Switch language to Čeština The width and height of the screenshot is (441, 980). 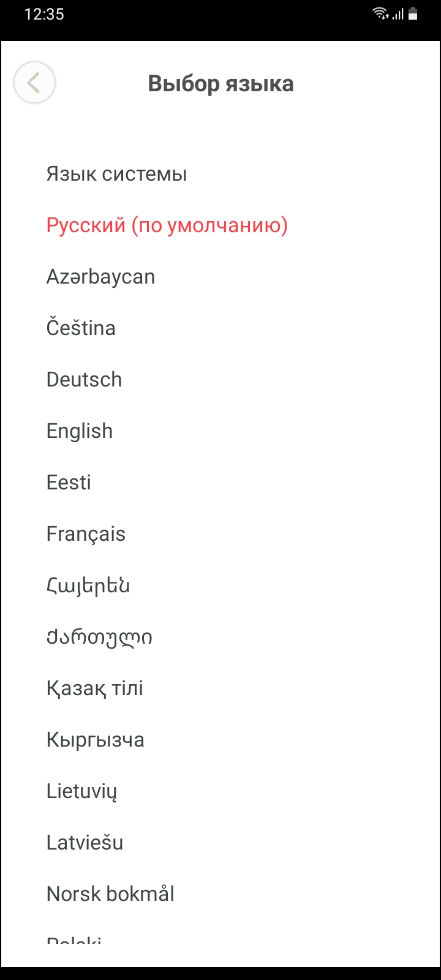pyautogui.click(x=81, y=328)
